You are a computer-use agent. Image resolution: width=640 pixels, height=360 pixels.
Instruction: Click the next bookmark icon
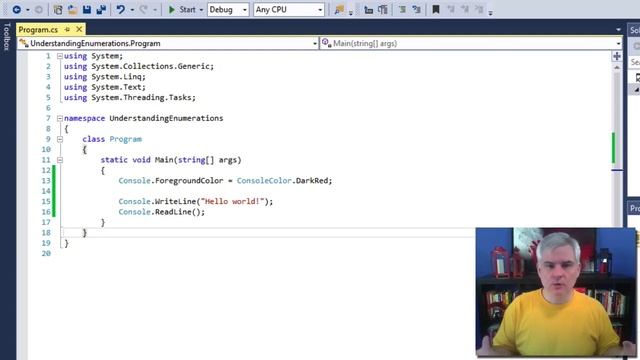tap(465, 9)
